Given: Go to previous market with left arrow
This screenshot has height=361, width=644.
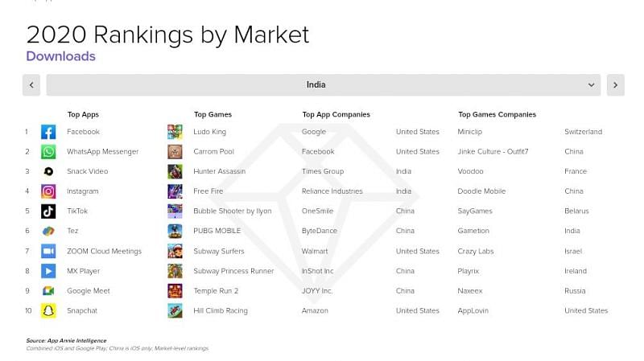Looking at the screenshot, I should 31,85.
